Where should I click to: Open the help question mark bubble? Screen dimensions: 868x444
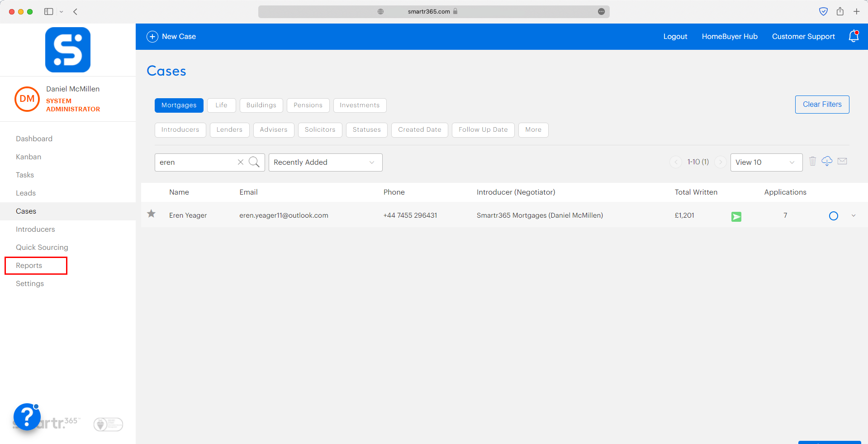tap(27, 416)
